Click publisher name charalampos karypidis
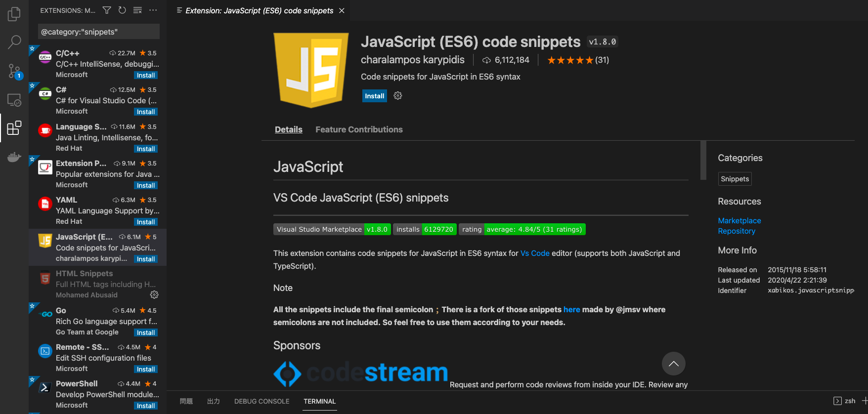 [x=413, y=60]
